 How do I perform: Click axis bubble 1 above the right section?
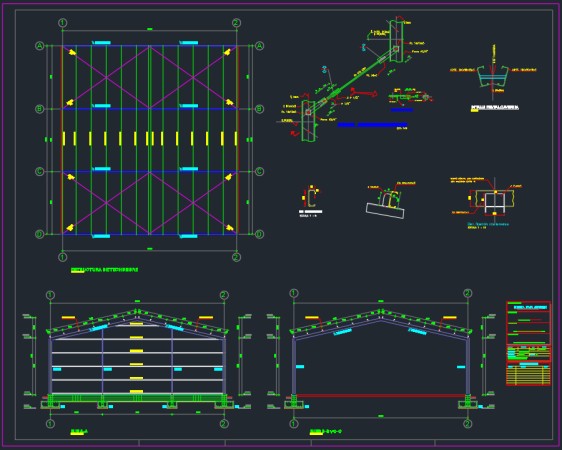(x=294, y=293)
